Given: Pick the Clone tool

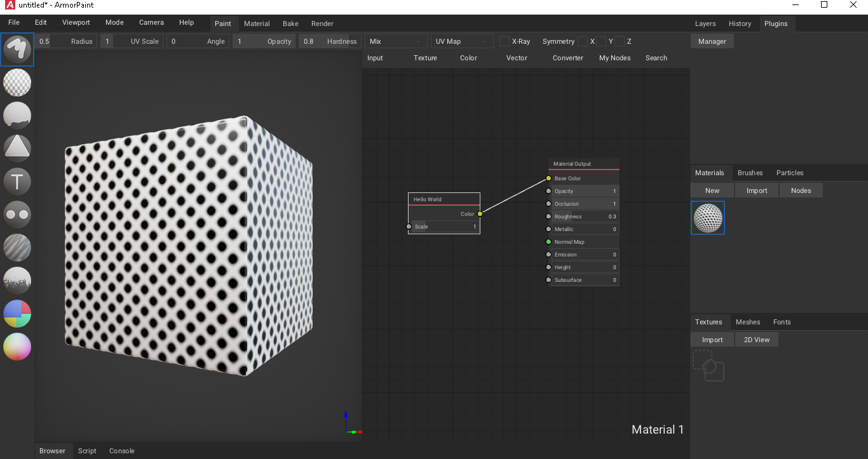Looking at the screenshot, I should 17,215.
